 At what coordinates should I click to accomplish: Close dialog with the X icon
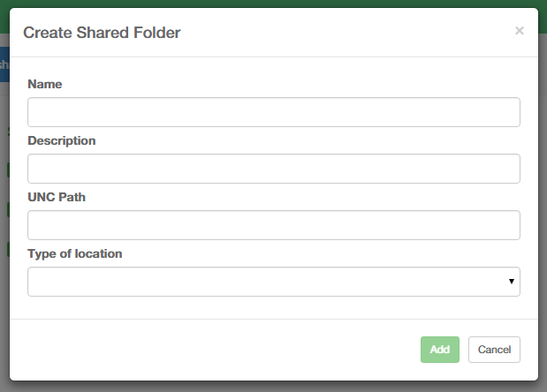click(x=520, y=31)
